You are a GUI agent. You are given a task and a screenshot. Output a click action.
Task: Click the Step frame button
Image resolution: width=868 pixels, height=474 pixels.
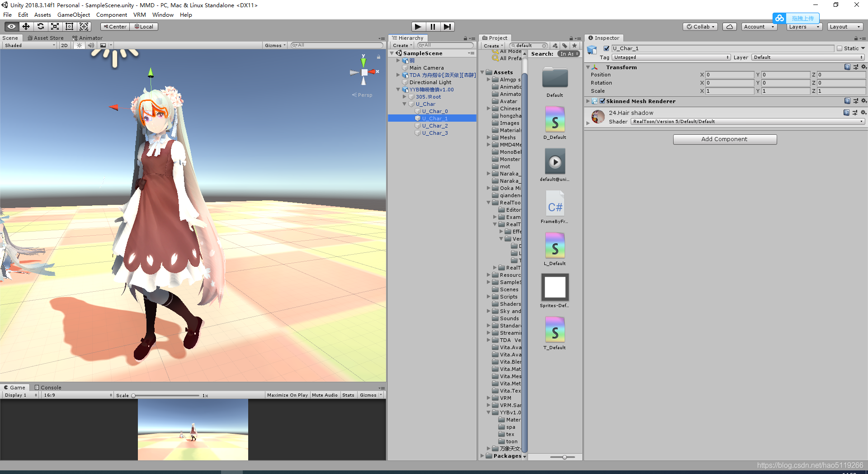448,26
